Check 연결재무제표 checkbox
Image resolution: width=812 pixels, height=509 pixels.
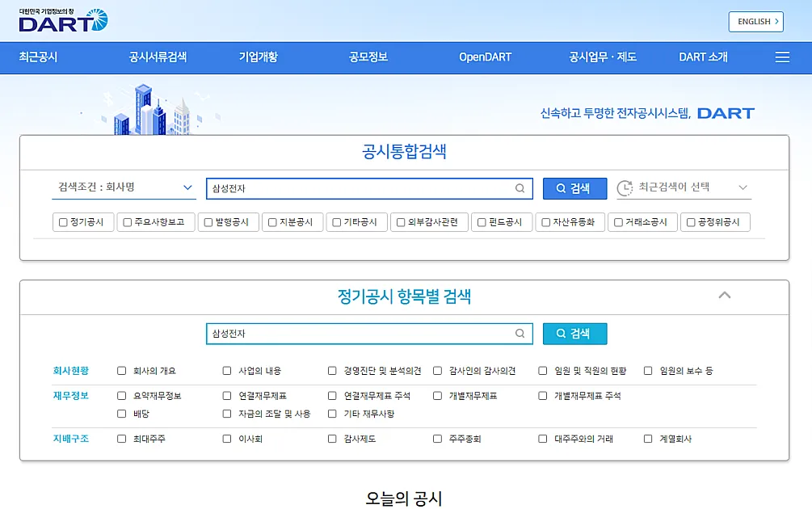pos(227,396)
